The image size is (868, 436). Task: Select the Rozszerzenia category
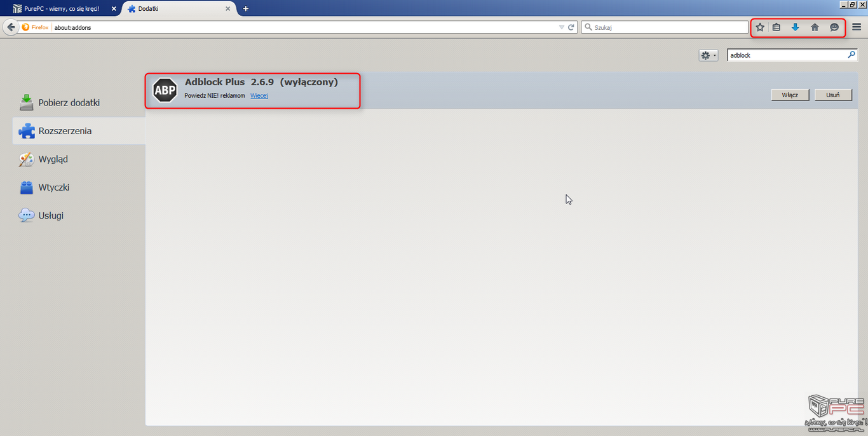79,131
